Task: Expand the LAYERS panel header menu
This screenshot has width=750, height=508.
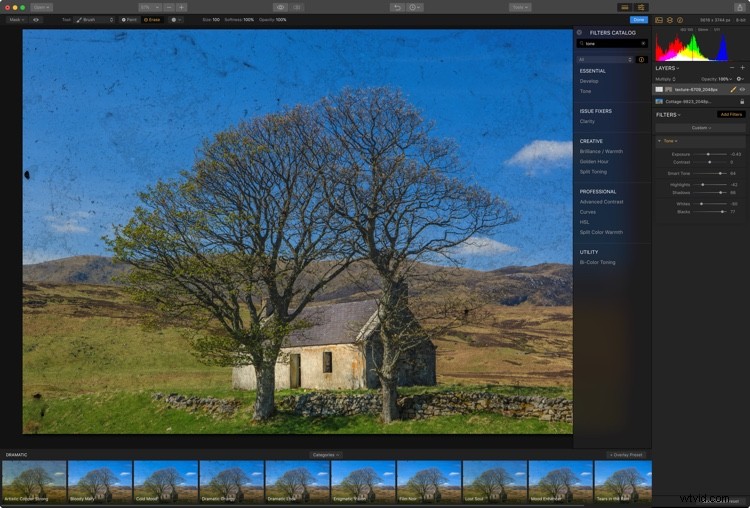Action: (667, 68)
